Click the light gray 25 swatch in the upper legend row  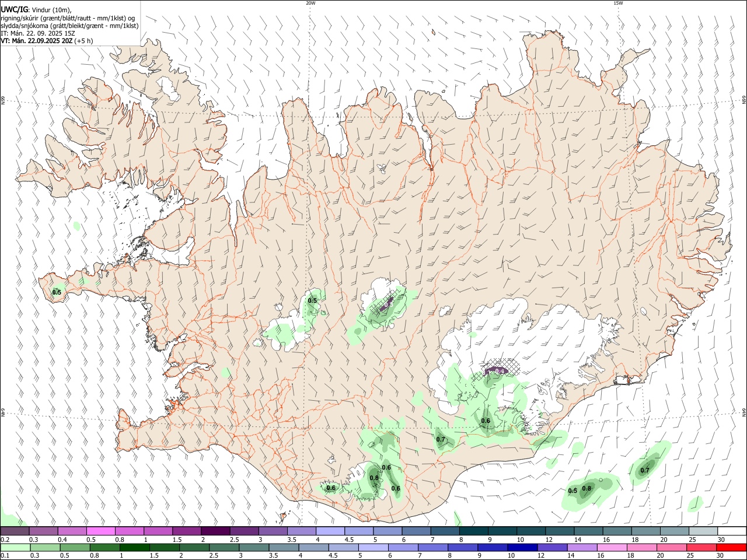[703, 531]
